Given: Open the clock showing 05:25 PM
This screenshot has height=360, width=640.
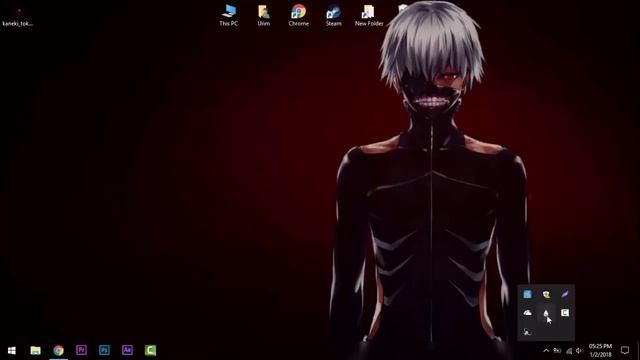Looking at the screenshot, I should [x=600, y=351].
